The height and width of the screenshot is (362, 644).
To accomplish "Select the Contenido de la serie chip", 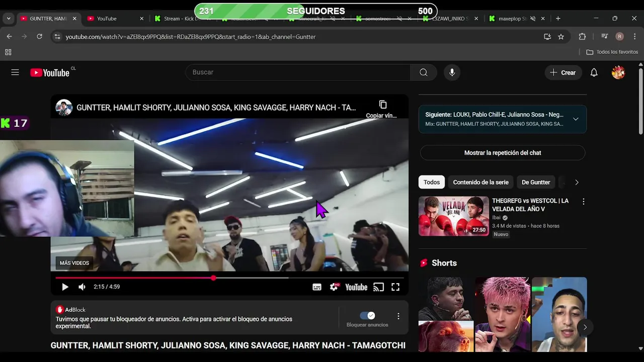I will click(x=480, y=182).
